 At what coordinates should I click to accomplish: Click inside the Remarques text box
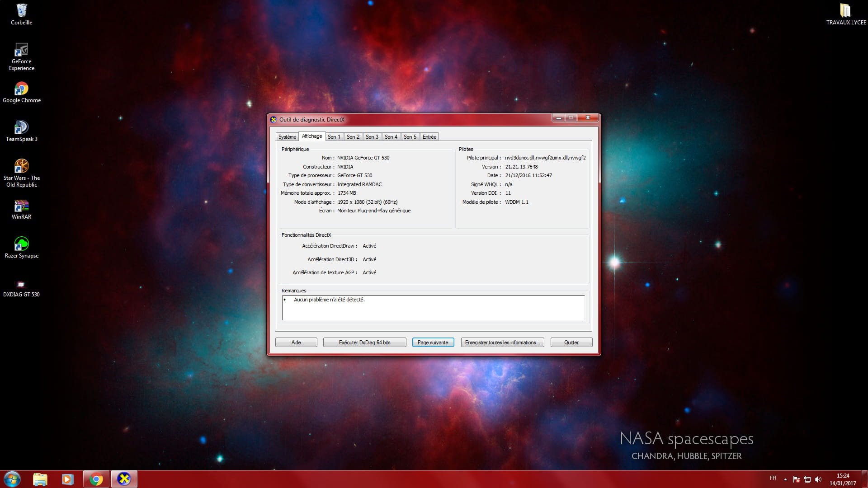tap(433, 308)
